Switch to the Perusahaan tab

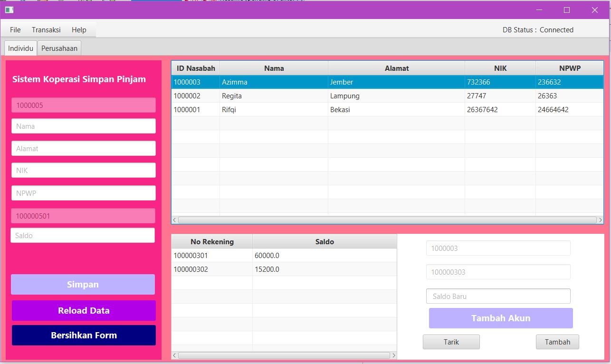click(59, 48)
